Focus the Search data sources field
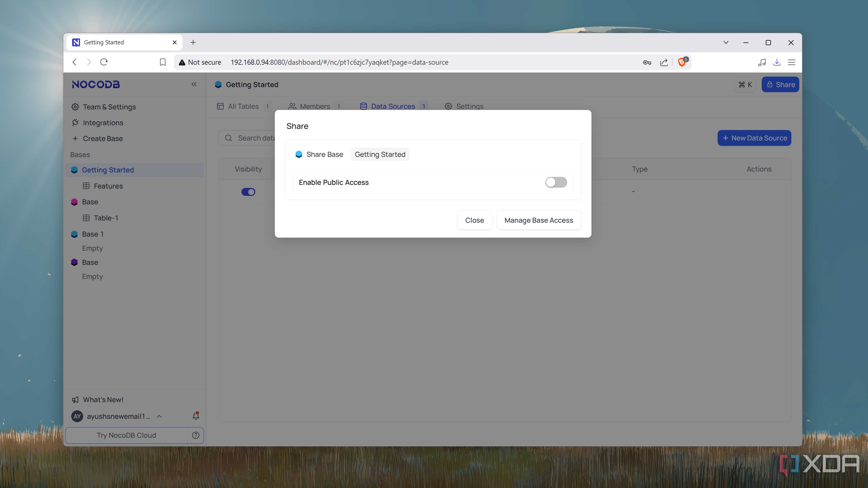 coord(247,138)
